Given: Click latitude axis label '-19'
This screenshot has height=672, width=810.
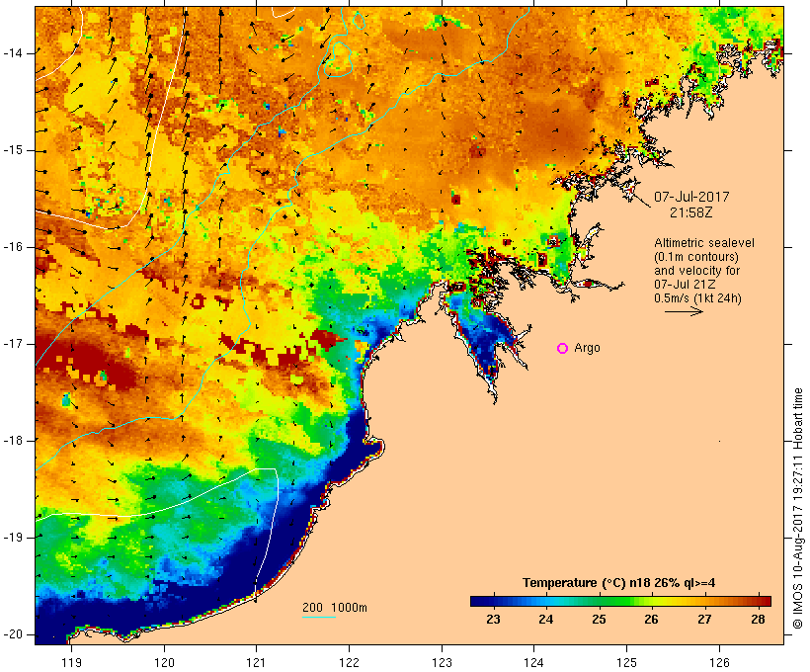Looking at the screenshot, I should (x=13, y=538).
